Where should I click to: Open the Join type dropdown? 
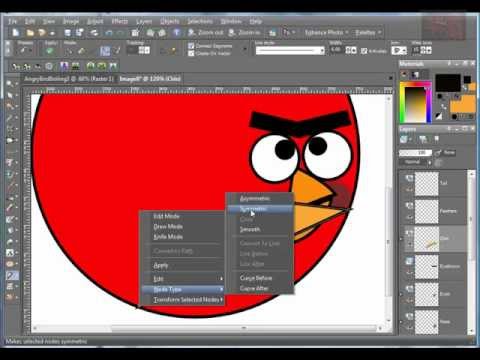[x=399, y=50]
